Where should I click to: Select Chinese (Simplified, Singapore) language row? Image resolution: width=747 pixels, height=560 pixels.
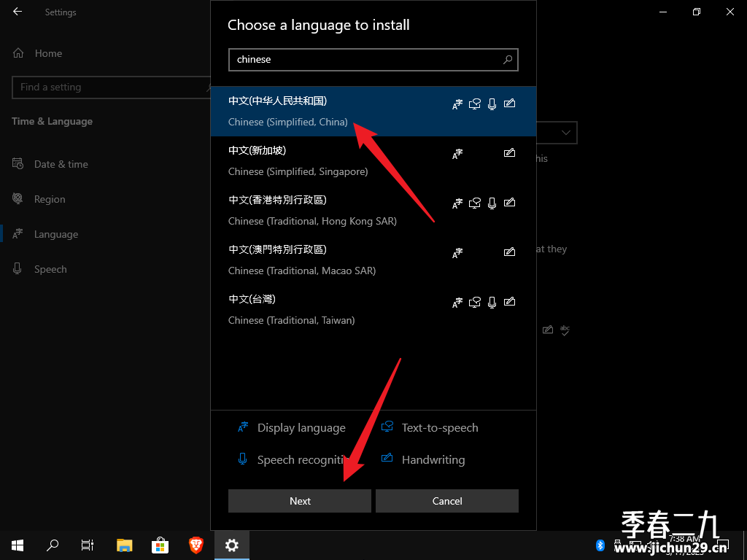[x=373, y=161]
